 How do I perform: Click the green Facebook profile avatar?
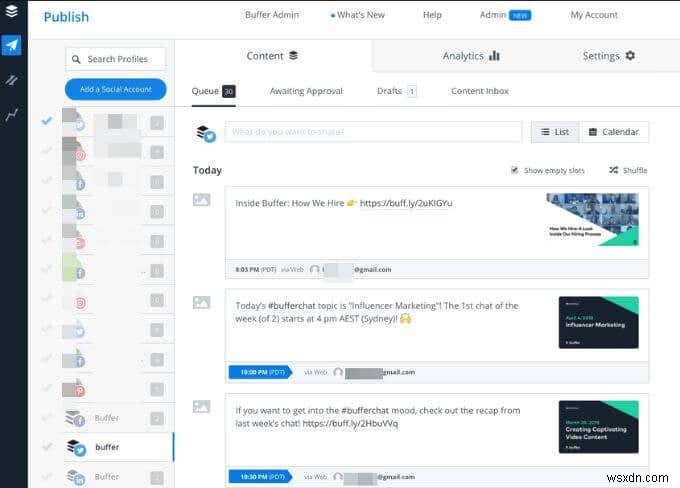tap(73, 267)
